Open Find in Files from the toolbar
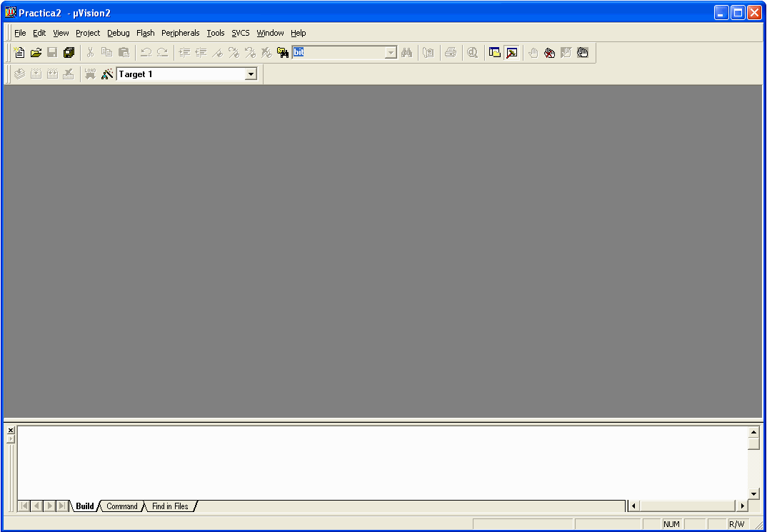The height and width of the screenshot is (532, 767). point(283,52)
